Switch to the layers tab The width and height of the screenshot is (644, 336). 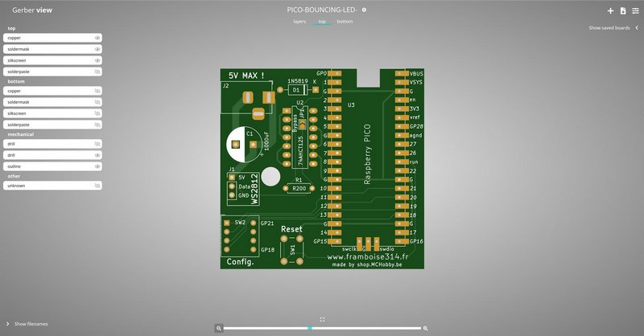coord(299,22)
